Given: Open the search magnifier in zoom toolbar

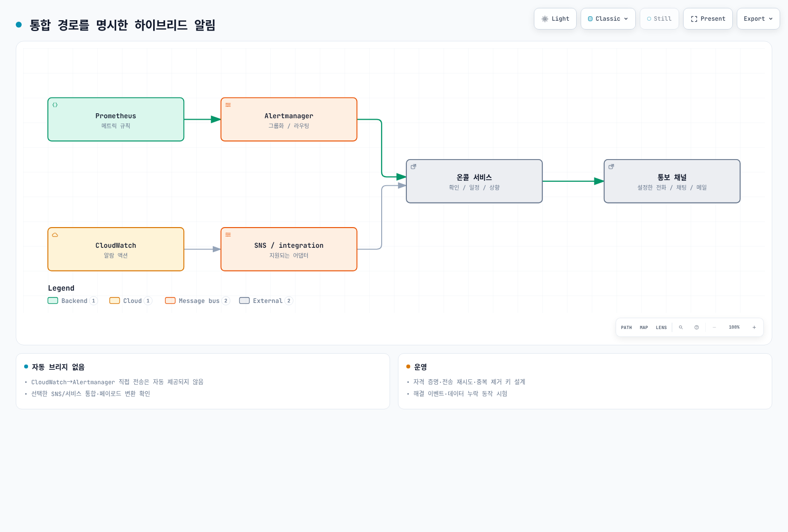Looking at the screenshot, I should (x=681, y=328).
